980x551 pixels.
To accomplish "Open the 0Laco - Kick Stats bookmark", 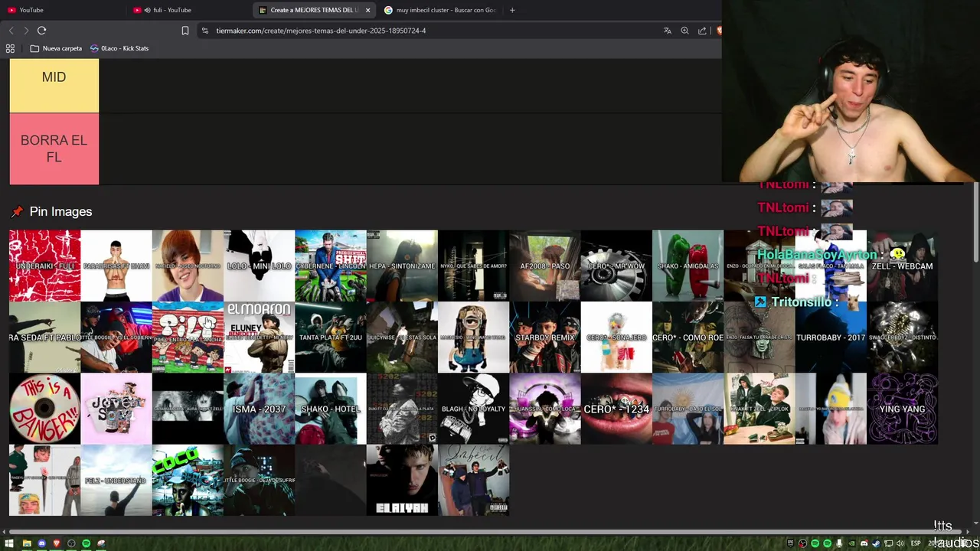I will (119, 48).
